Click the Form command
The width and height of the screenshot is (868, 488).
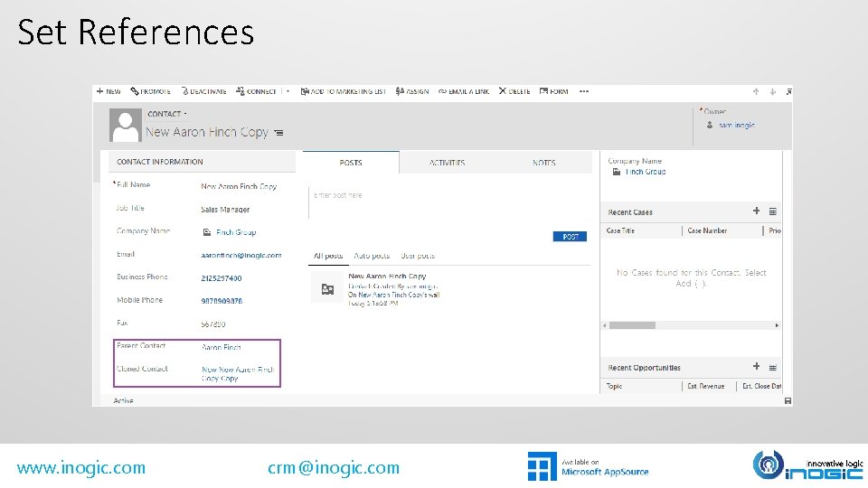click(554, 91)
